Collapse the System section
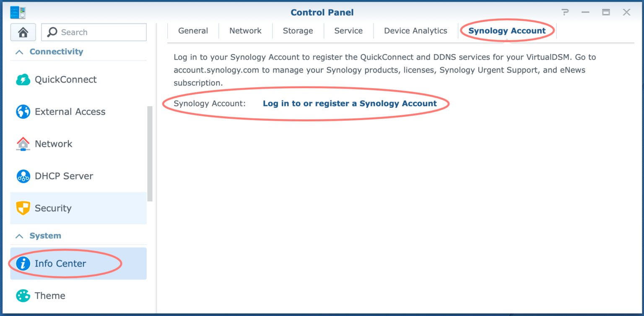The height and width of the screenshot is (316, 644). click(19, 236)
